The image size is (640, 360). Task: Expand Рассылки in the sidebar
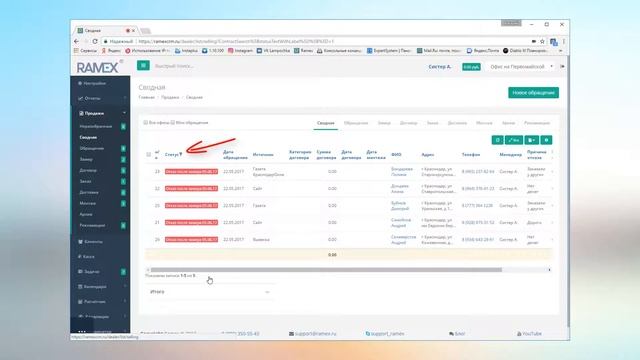click(x=92, y=302)
